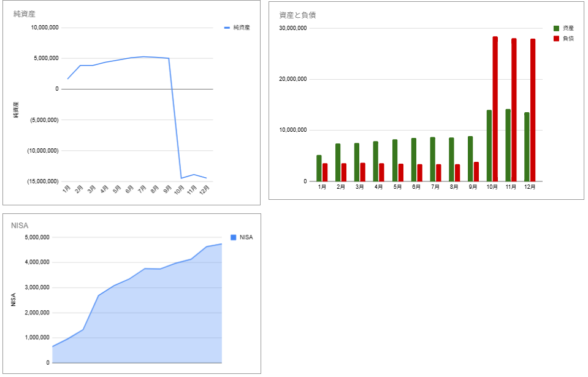Click the 20,000,000 axis label in bar chart

tap(293, 79)
